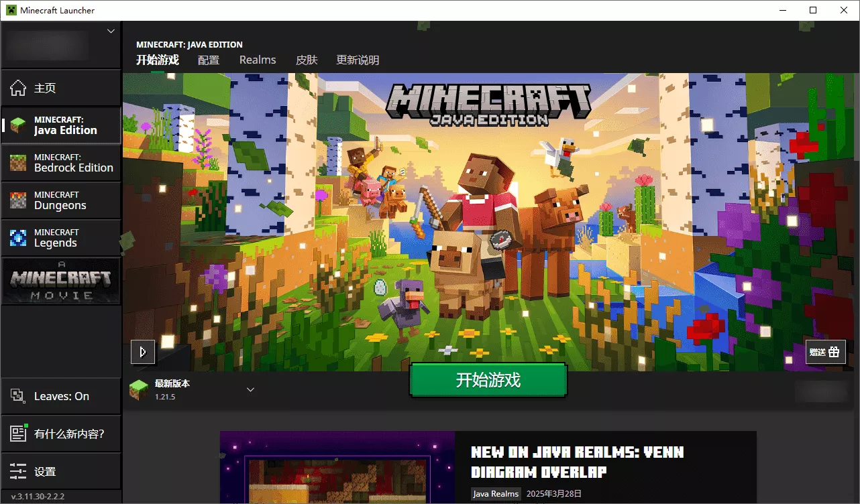This screenshot has width=860, height=504.
Task: Open Minecraft Dungeons from the sidebar
Action: point(60,200)
